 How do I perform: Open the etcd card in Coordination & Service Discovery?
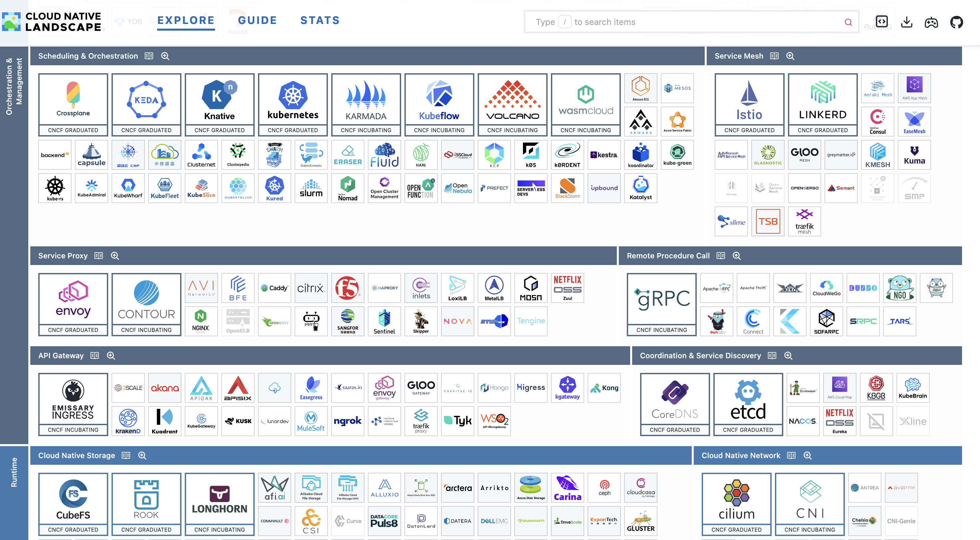tap(748, 402)
